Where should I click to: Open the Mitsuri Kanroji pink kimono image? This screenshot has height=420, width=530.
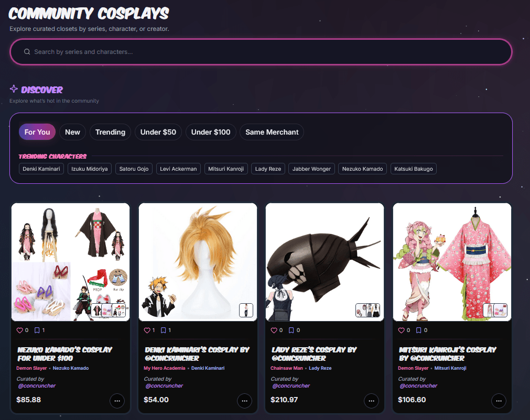pyautogui.click(x=452, y=262)
